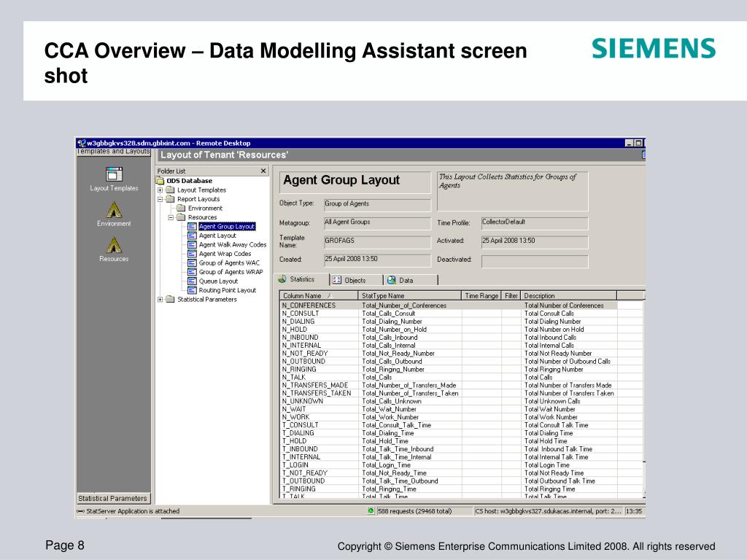Click the Queue Layout item icon
Viewport: 747px width, 560px height.
[192, 281]
